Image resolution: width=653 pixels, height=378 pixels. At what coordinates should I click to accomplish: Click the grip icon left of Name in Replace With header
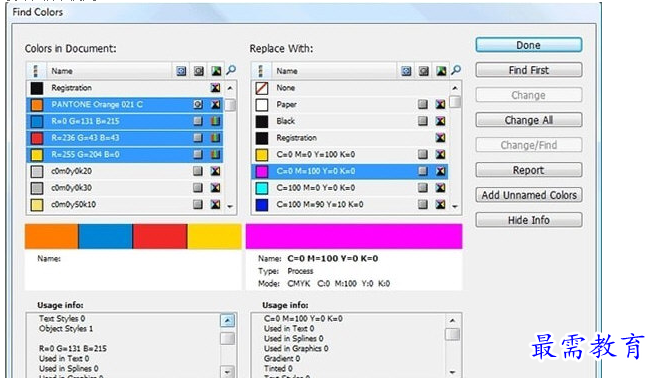click(x=261, y=71)
